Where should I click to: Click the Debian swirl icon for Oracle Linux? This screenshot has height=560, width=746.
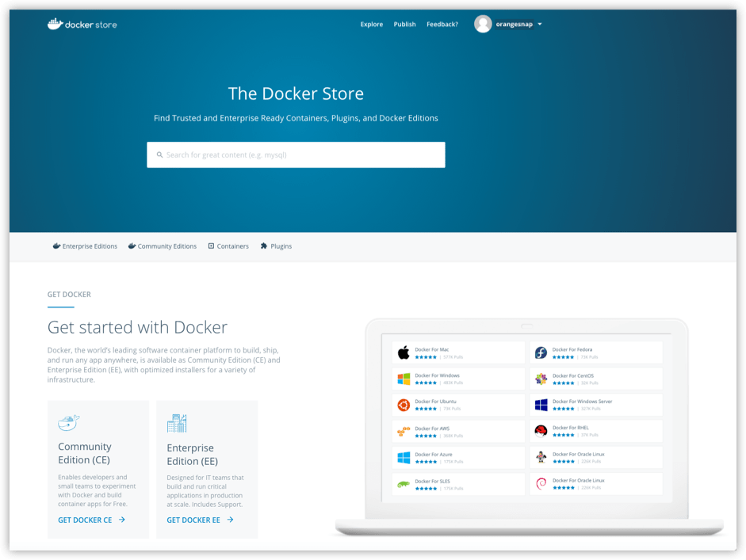[541, 485]
